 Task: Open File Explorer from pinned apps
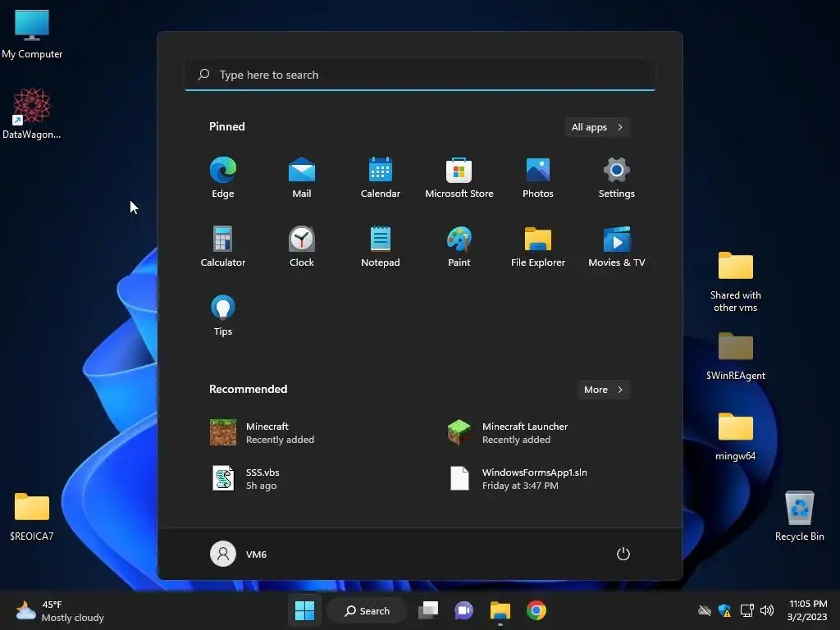538,246
